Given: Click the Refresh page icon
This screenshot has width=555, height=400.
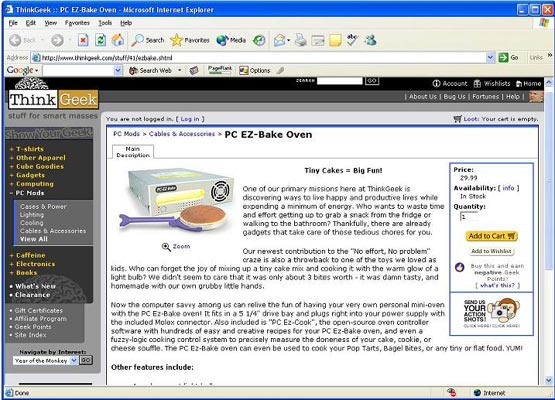Looking at the screenshot, I should click(101, 40).
